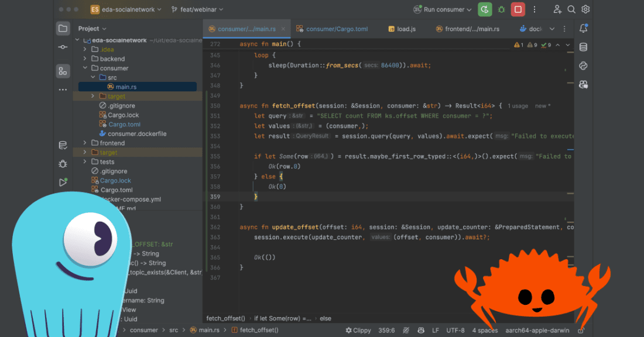Switch to consumer main.rs tab
This screenshot has width=644, height=337.
coord(246,29)
